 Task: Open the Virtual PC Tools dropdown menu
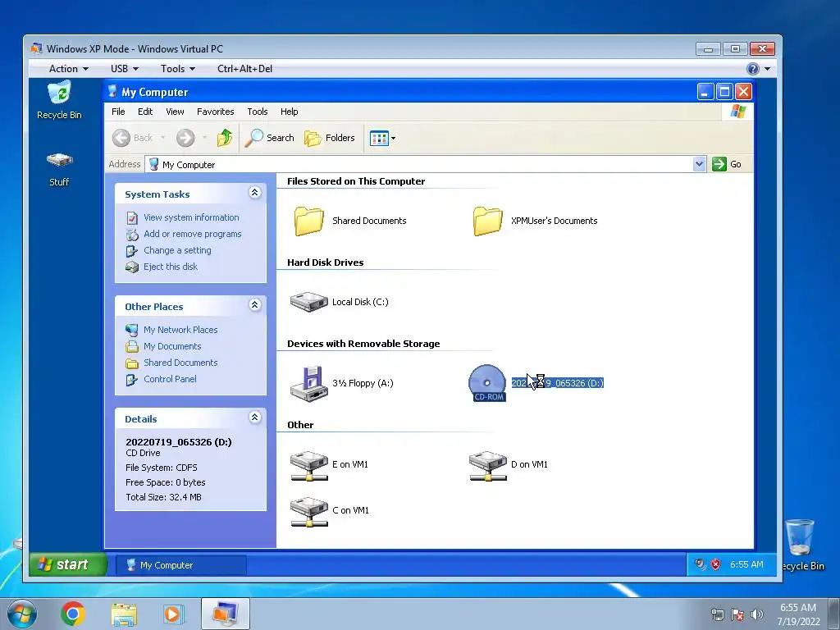[178, 69]
